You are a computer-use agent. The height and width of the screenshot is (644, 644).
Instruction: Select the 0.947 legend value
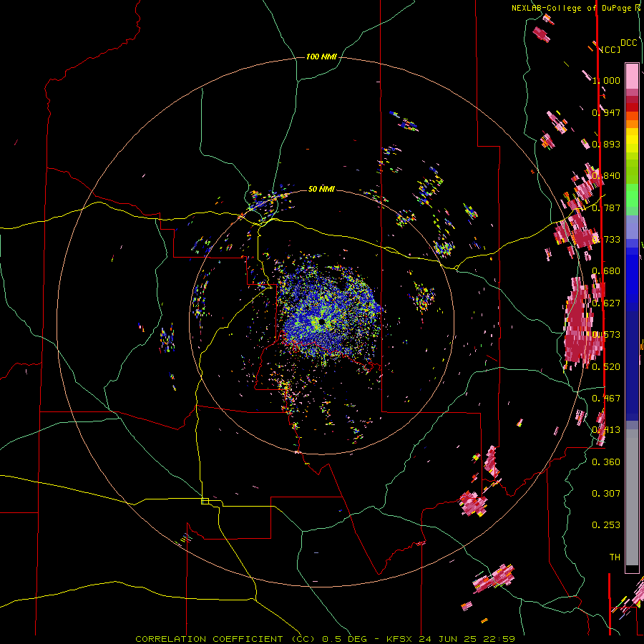[x=606, y=112]
